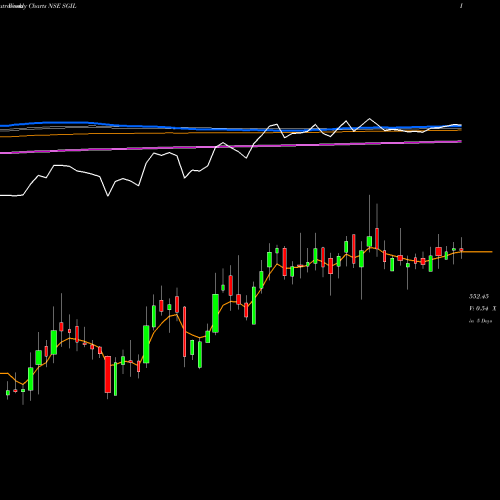Click the tall red candlestick at the chart's lowest dip

pos(108,375)
